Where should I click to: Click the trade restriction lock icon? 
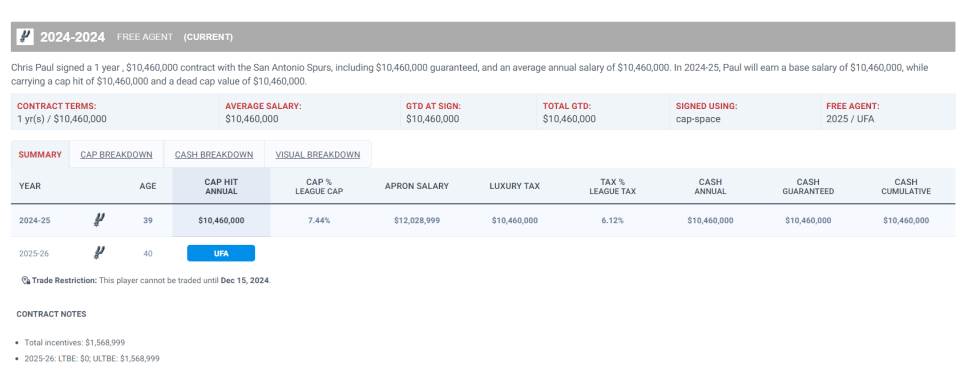point(26,280)
